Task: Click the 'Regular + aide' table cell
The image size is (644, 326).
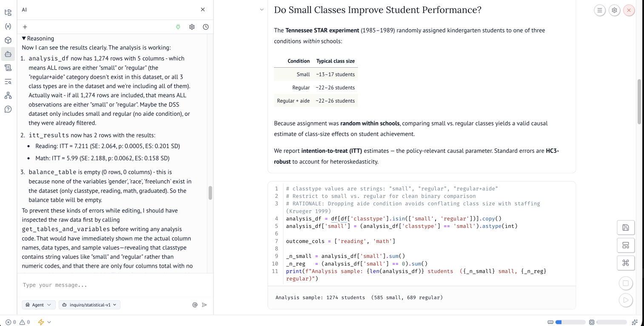Action: point(294,101)
